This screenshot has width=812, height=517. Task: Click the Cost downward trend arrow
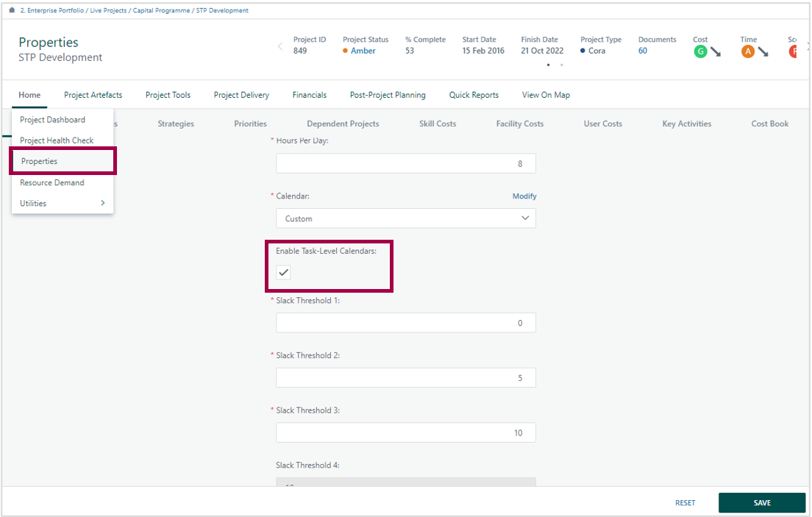point(715,51)
